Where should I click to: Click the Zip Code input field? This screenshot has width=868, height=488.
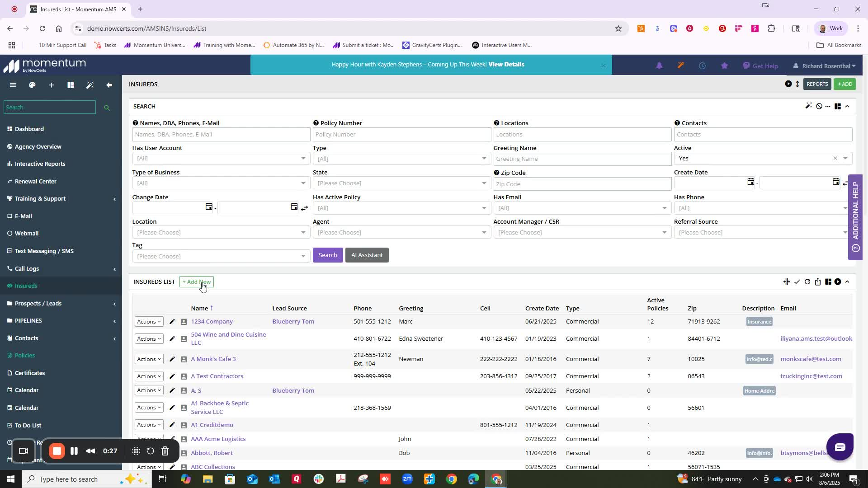(582, 184)
